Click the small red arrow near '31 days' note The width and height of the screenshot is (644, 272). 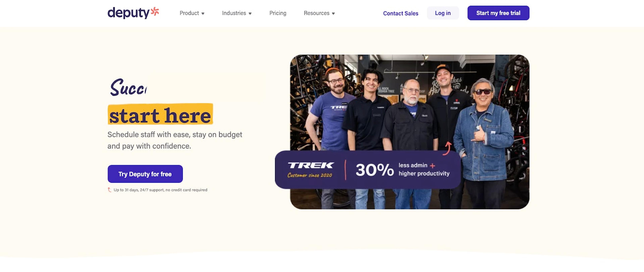110,190
